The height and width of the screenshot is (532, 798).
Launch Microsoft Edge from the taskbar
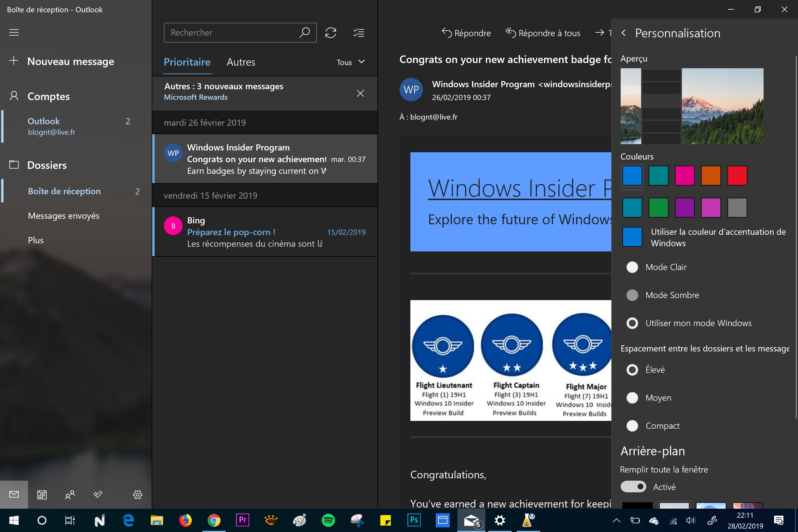click(x=128, y=520)
